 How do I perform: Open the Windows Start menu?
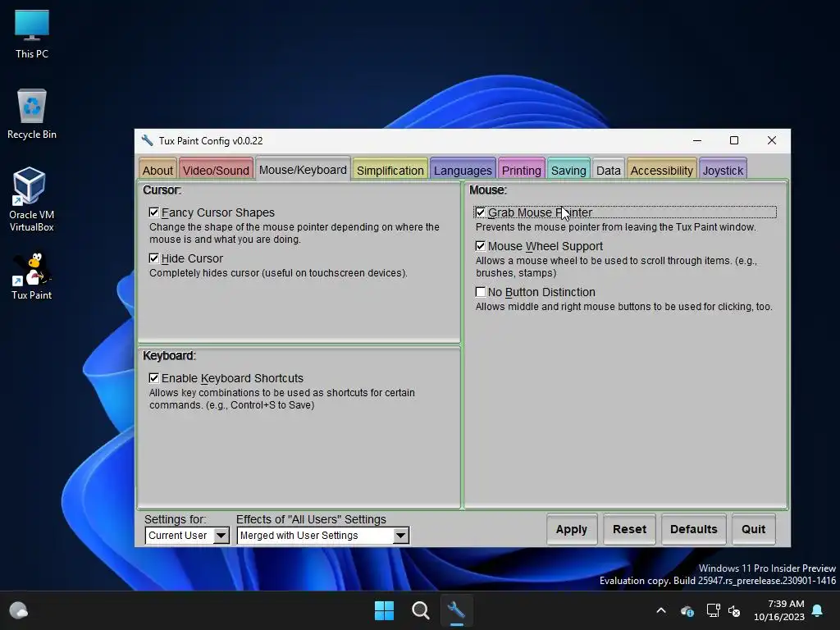tap(384, 610)
